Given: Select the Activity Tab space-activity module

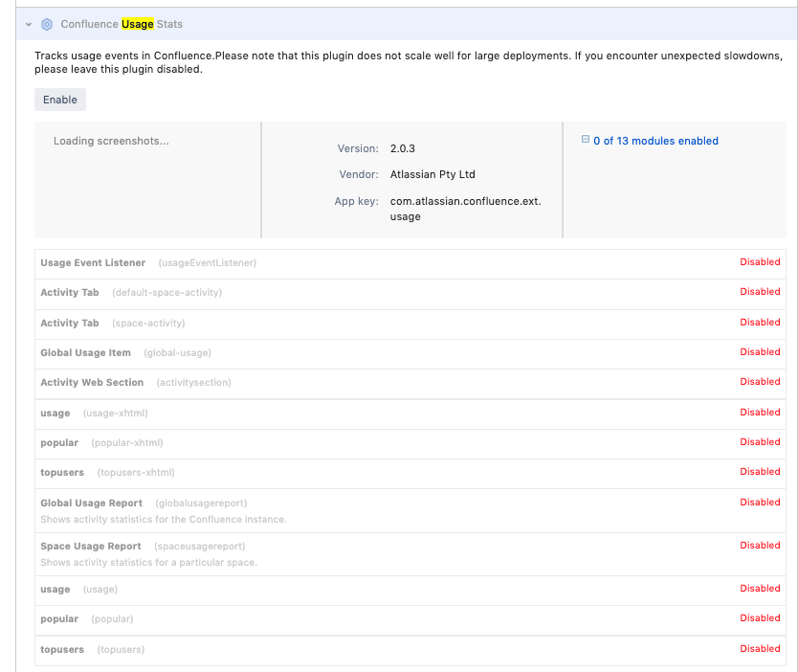Looking at the screenshot, I should (x=70, y=323).
